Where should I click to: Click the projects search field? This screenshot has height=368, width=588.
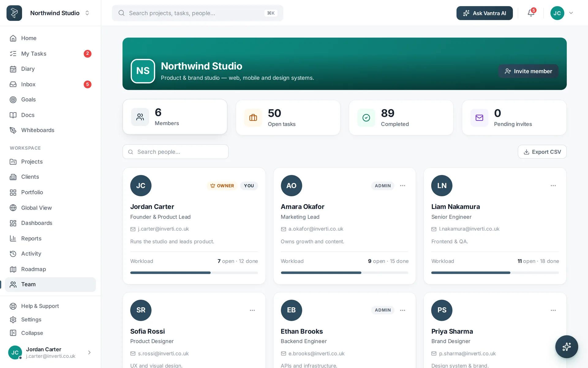pyautogui.click(x=198, y=13)
